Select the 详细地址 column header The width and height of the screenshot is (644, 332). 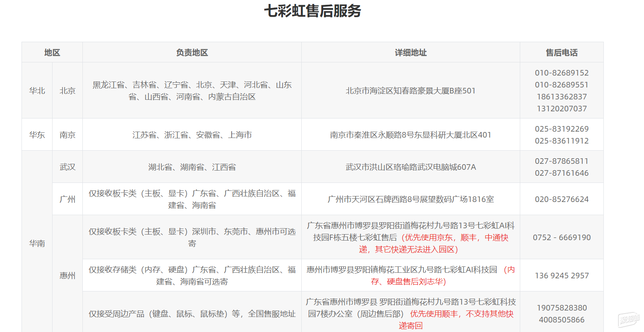pyautogui.click(x=411, y=52)
